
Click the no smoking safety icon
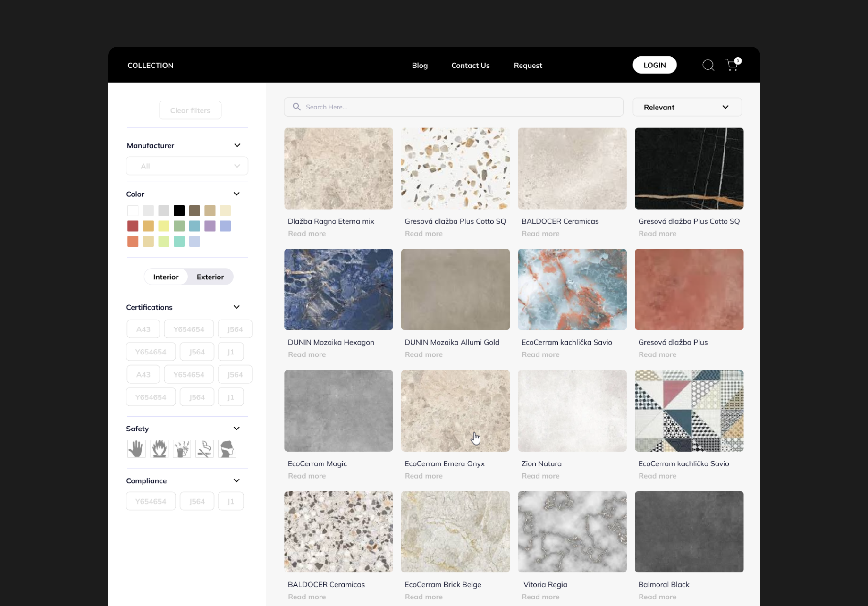tap(204, 448)
